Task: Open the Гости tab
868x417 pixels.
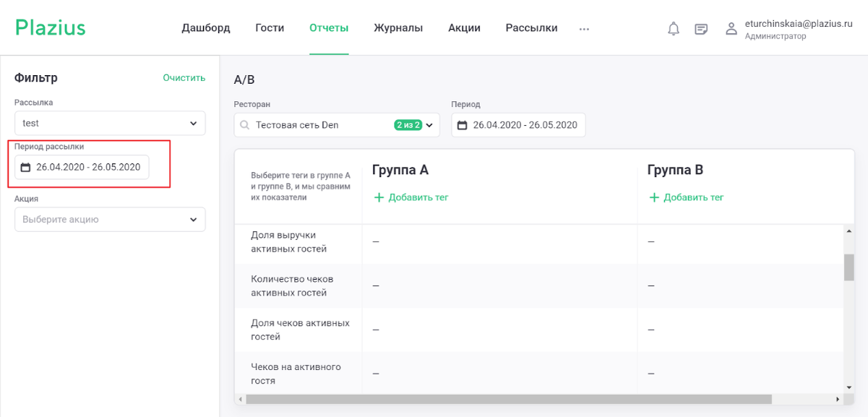Action: coord(270,27)
